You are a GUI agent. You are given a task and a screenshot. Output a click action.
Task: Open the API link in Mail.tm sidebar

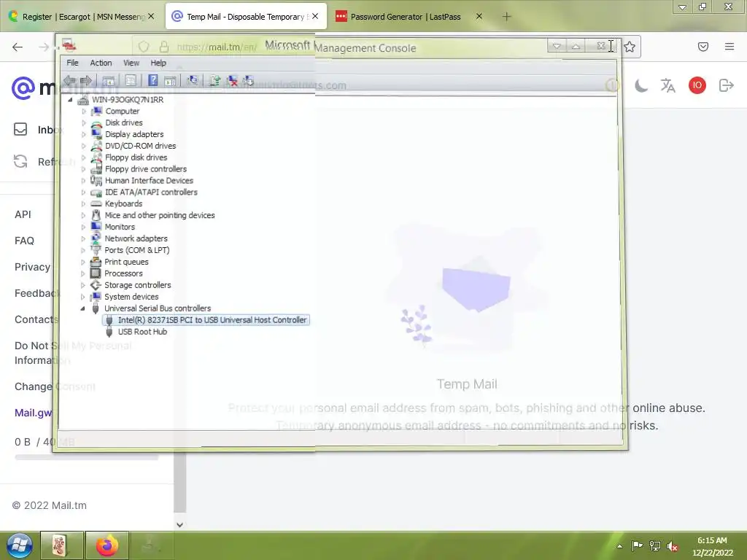23,214
